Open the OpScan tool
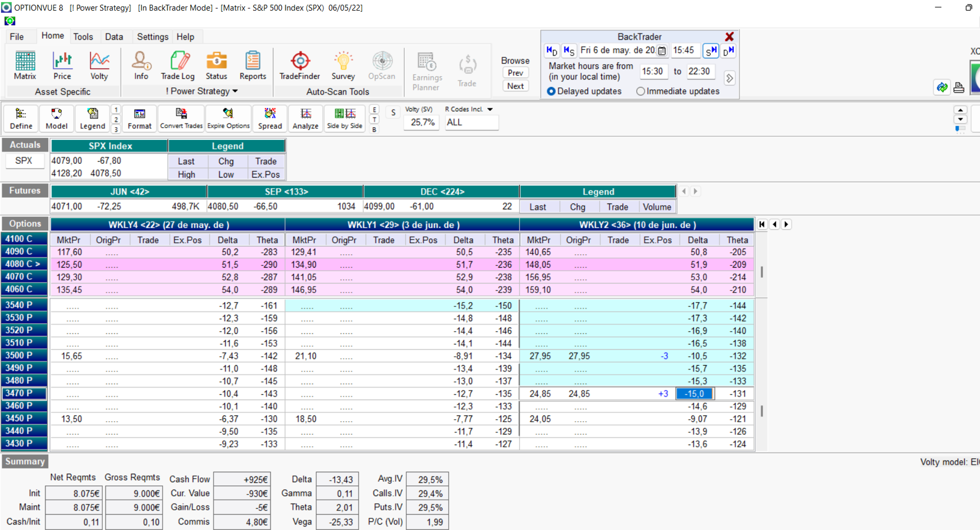980x530 pixels. [x=382, y=66]
